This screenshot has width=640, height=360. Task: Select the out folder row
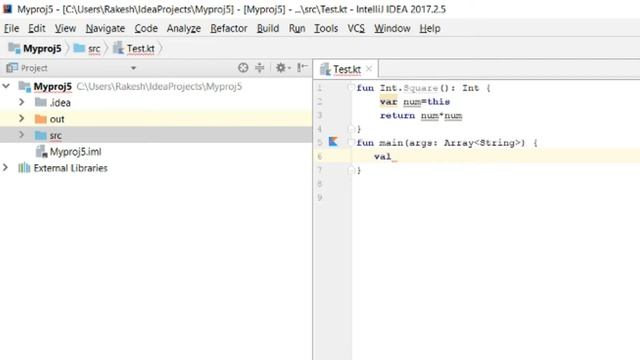[156, 119]
